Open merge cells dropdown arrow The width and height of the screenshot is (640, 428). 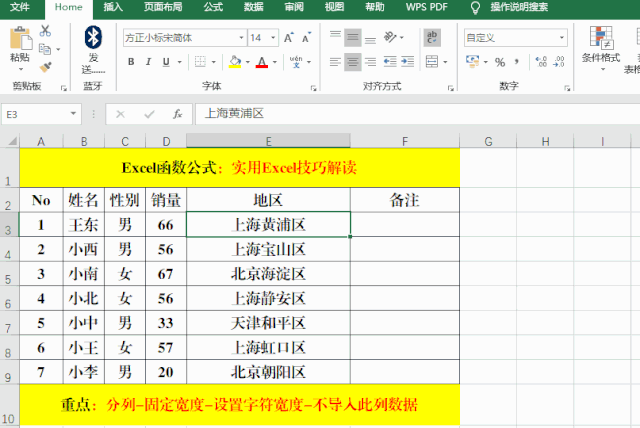[x=445, y=62]
